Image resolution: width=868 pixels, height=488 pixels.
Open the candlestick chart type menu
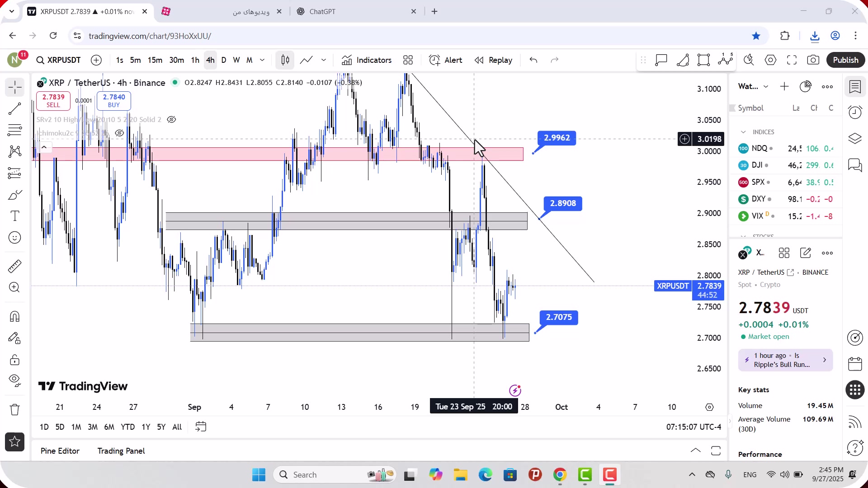pos(285,60)
